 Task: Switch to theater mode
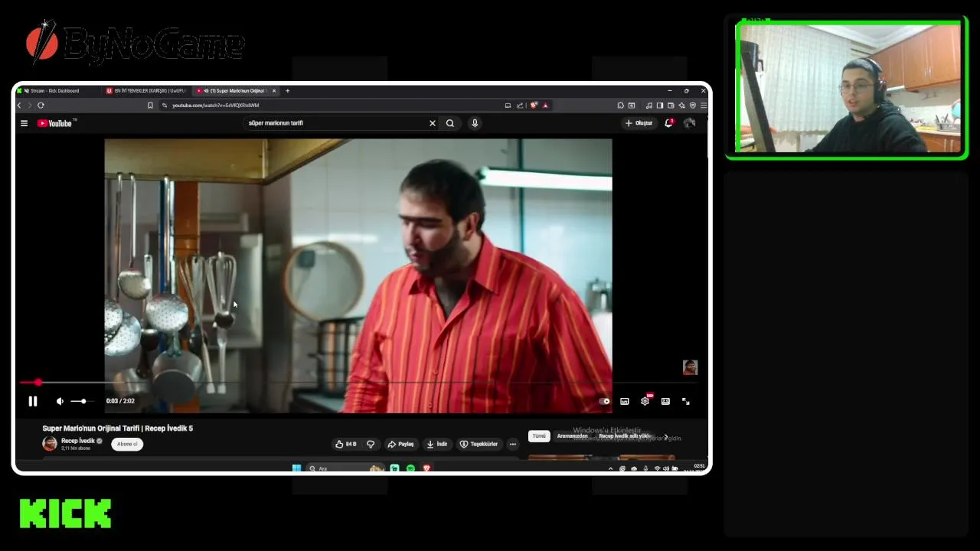665,401
